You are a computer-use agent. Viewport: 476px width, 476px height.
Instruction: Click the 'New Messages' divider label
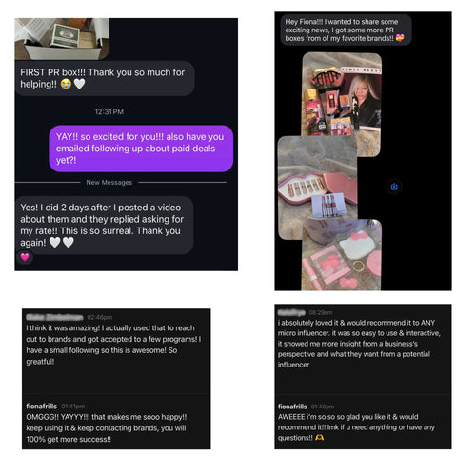point(109,183)
